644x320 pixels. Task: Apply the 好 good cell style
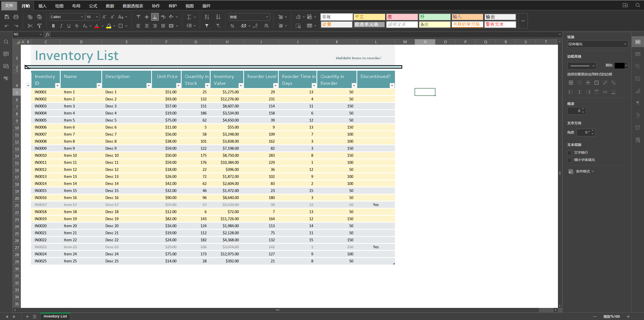434,17
